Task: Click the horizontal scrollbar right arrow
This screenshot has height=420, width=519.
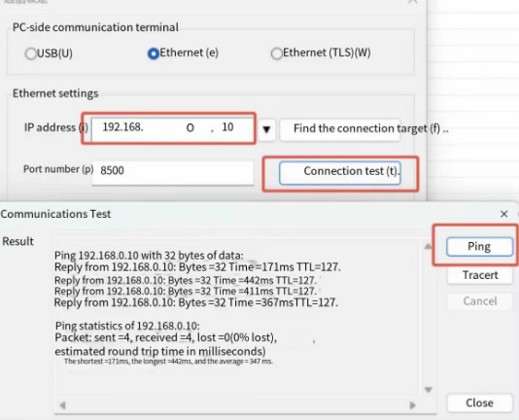Action: click(x=412, y=405)
